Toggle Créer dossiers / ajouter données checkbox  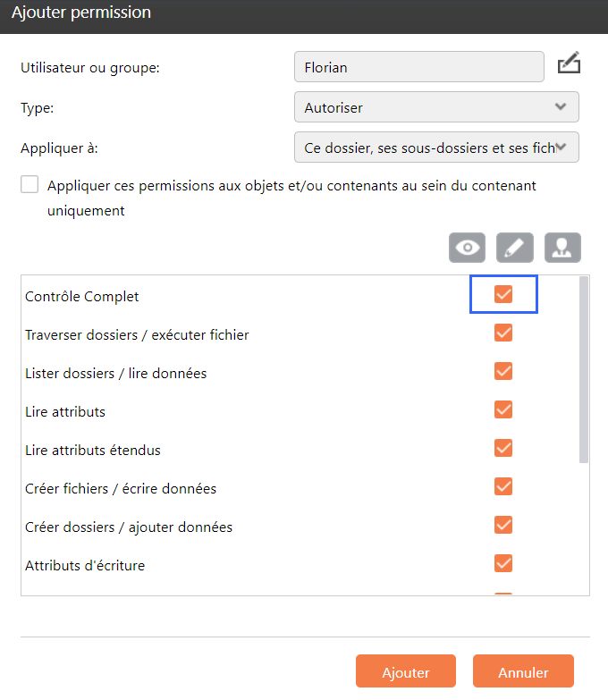pyautogui.click(x=503, y=526)
